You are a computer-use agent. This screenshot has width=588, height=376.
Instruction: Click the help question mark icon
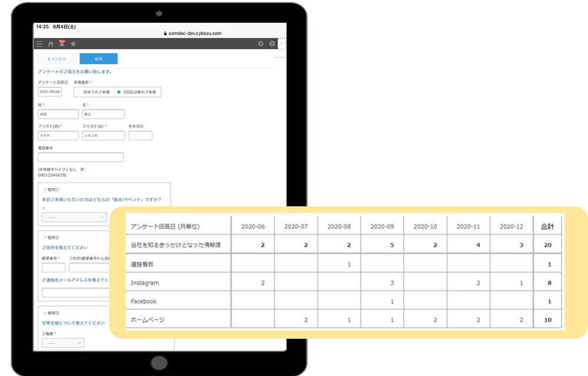[272, 43]
